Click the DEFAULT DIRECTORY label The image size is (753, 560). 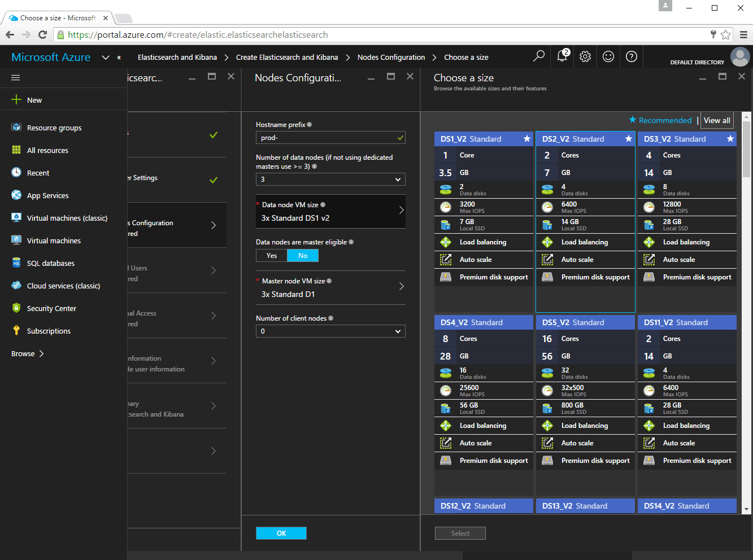coord(697,62)
